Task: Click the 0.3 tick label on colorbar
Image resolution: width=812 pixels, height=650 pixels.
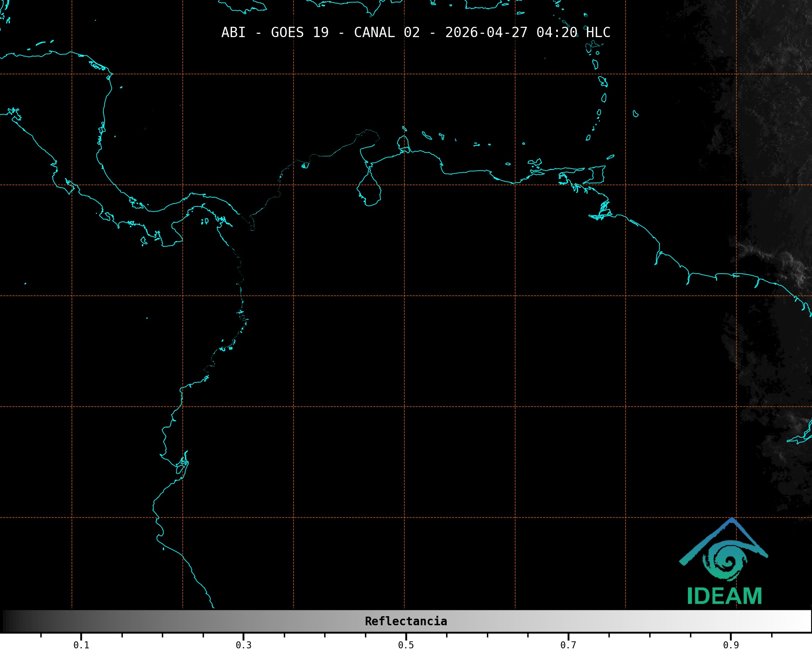Action: point(243,645)
